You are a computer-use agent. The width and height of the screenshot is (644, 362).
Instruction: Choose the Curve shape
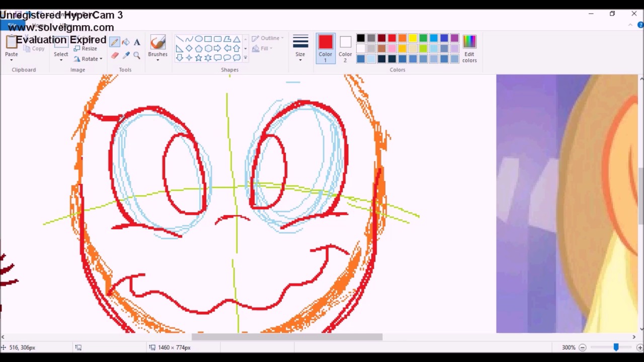(x=189, y=39)
